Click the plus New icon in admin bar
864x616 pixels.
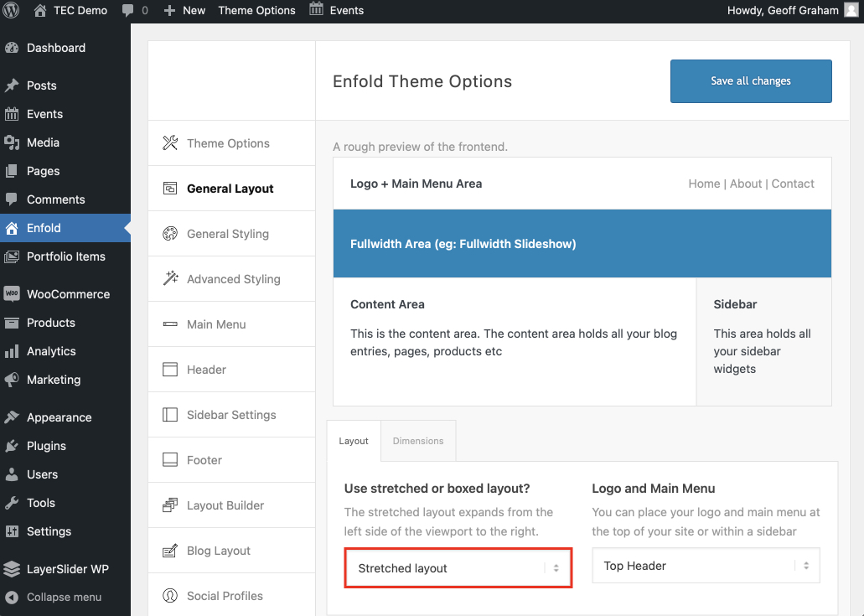pos(170,10)
